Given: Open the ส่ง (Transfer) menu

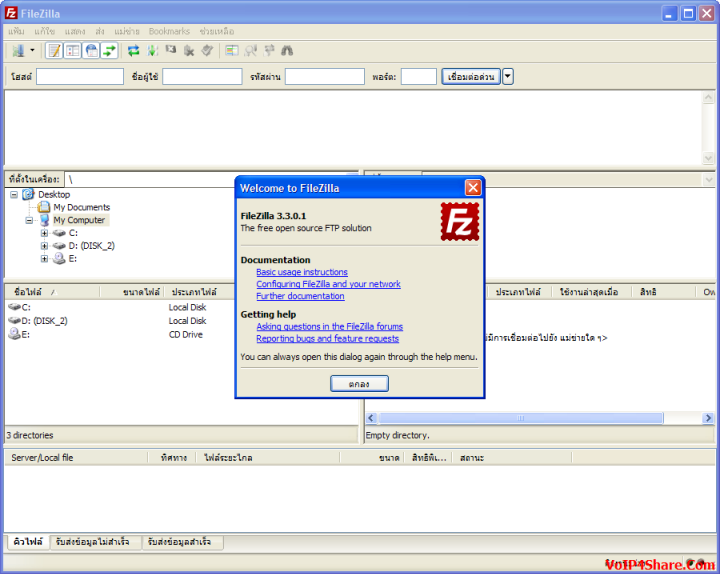Looking at the screenshot, I should [100, 31].
